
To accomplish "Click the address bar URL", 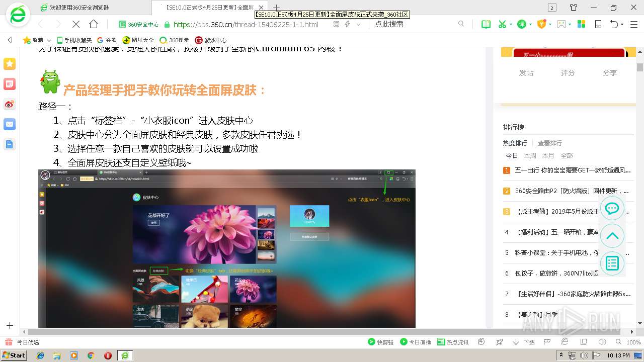I will [x=246, y=24].
